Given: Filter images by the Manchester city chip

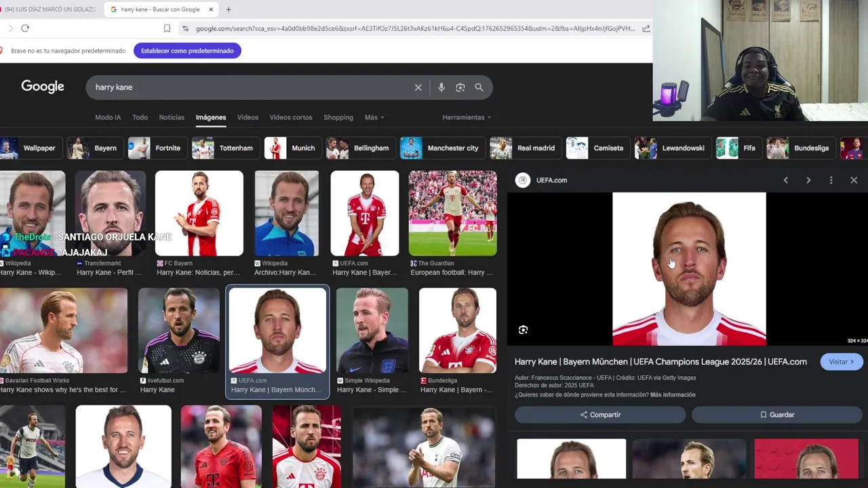Looking at the screenshot, I should point(441,148).
